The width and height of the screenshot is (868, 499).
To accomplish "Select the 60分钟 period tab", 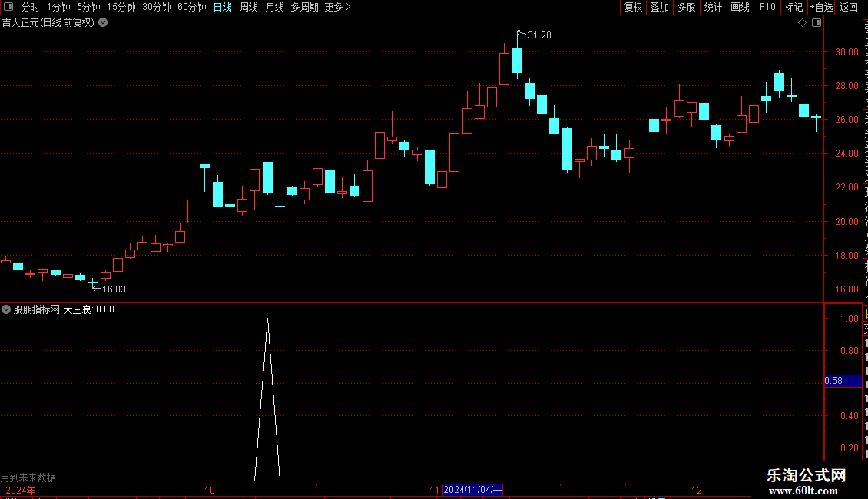I will click(191, 7).
